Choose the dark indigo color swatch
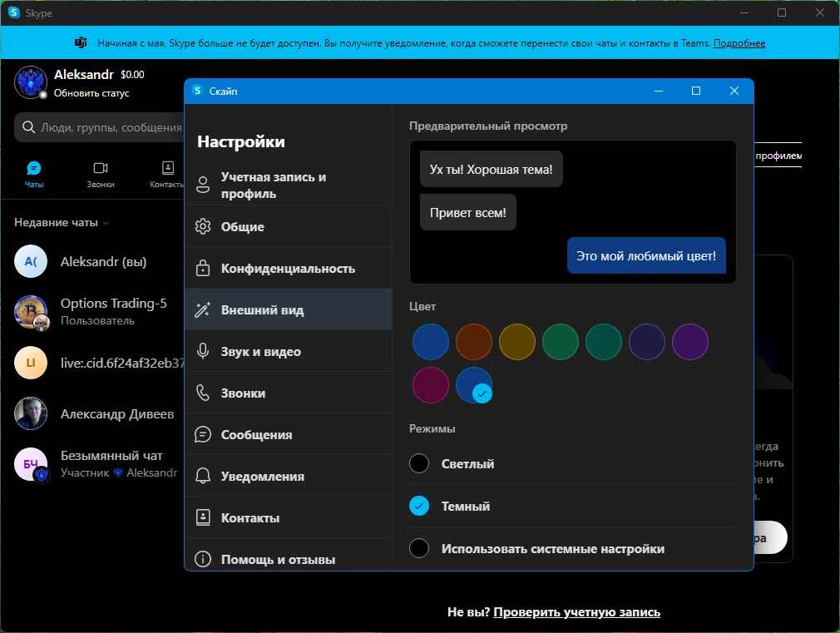 point(646,341)
